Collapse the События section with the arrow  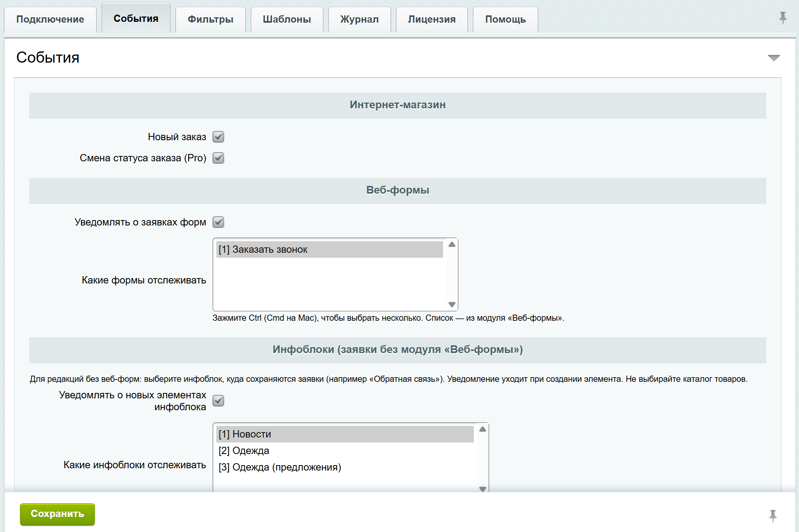click(774, 58)
